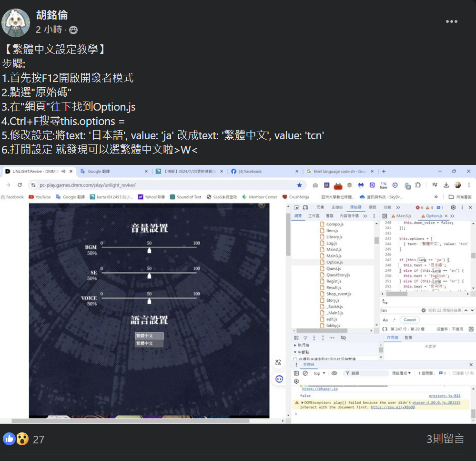Show more DevTools panel tabs via the chevron
The image size is (476, 461).
tap(398, 207)
